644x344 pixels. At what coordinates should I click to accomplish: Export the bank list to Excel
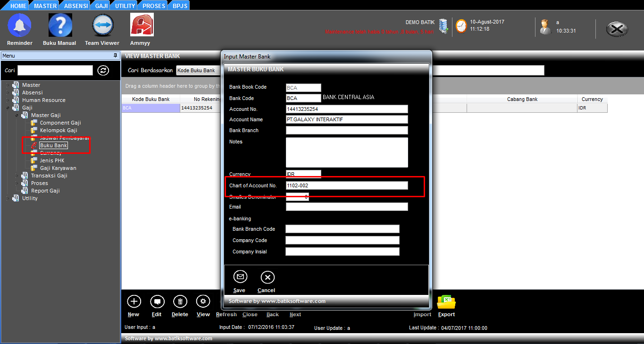[x=446, y=302]
